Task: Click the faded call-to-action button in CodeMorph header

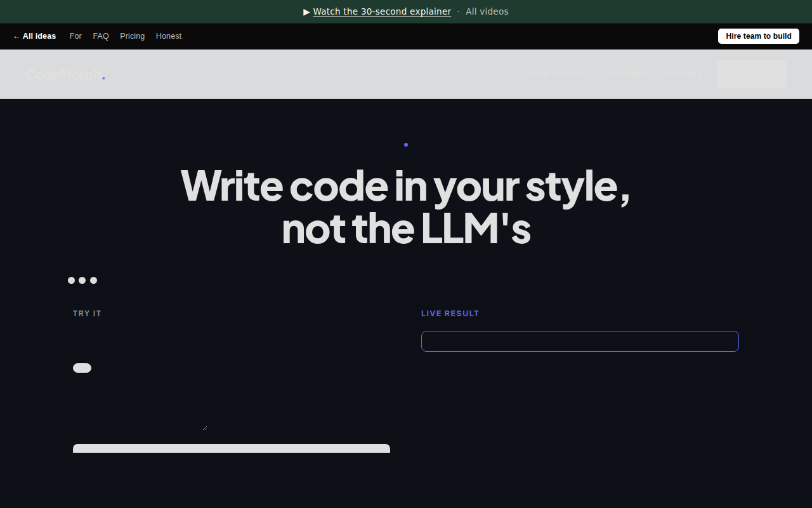Action: [x=752, y=74]
